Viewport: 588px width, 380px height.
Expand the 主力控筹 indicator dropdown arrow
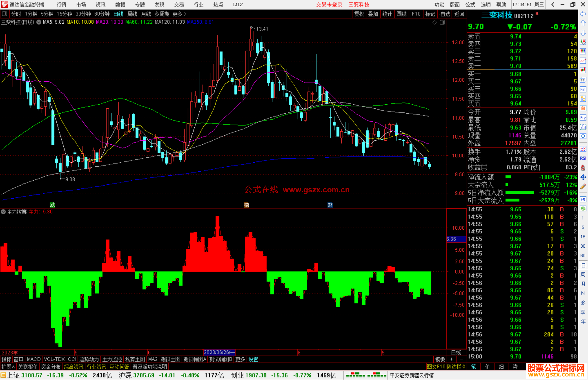3,212
